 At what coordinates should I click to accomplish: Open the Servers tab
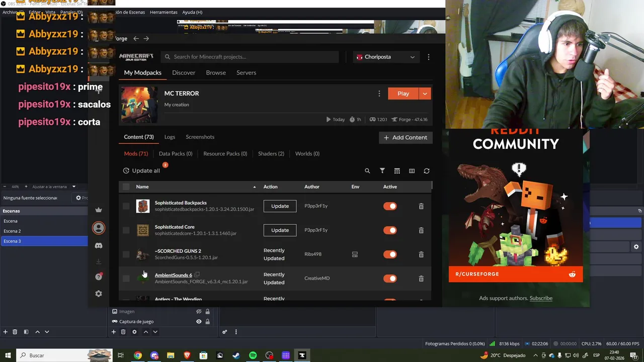click(246, 72)
